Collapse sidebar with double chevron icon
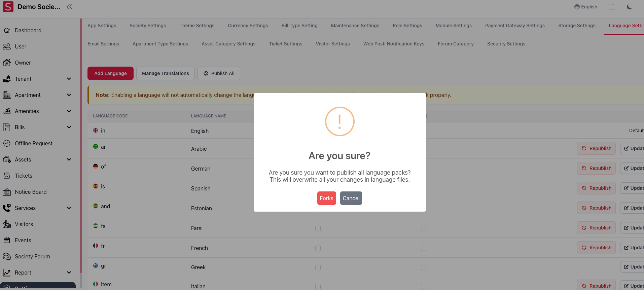This screenshot has height=290, width=644. [69, 7]
